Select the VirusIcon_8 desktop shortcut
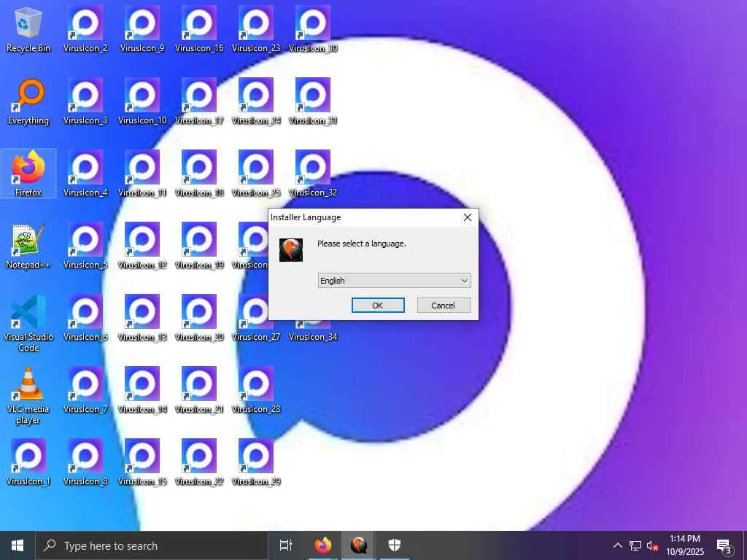 [85, 462]
